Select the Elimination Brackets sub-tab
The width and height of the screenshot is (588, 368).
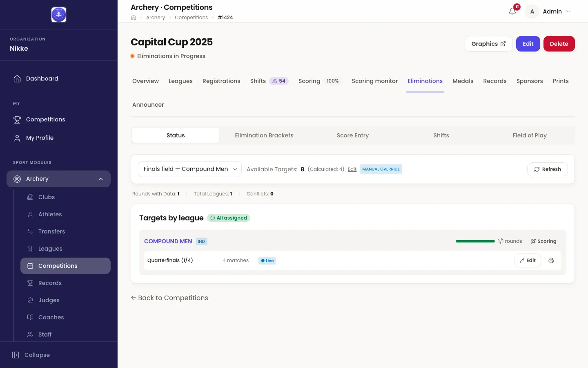(264, 135)
